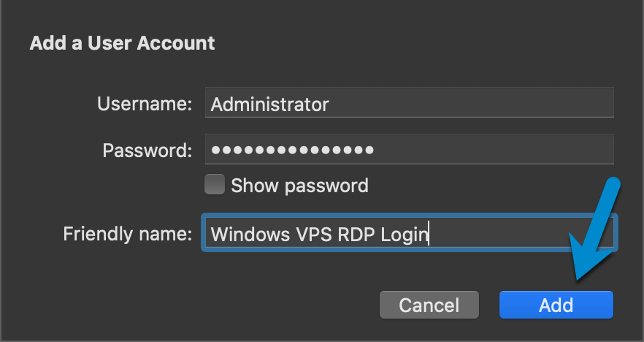644x342 pixels.
Task: Click on the masked password dots
Action: click(292, 151)
